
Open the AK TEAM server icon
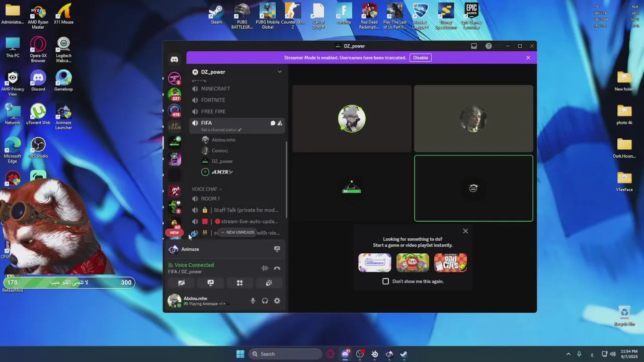pyautogui.click(x=175, y=127)
